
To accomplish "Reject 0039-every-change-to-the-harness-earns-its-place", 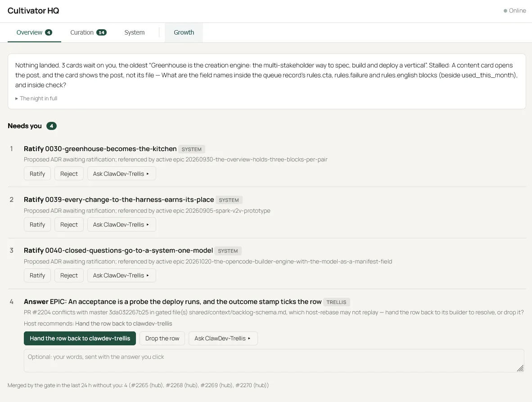I will click(x=69, y=224).
